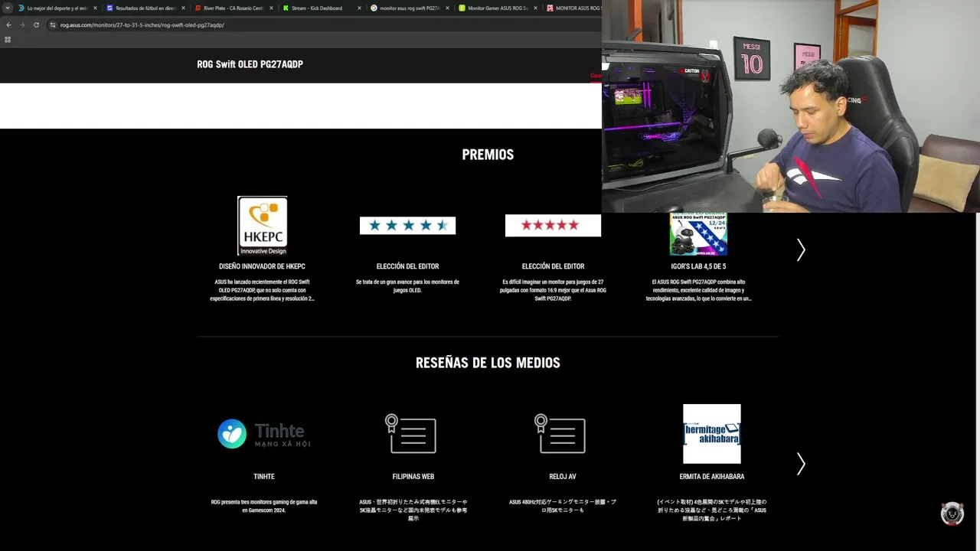Viewport: 980px width, 551px height.
Task: Close the 'Lo mejor del deporte' tab
Action: (96, 8)
